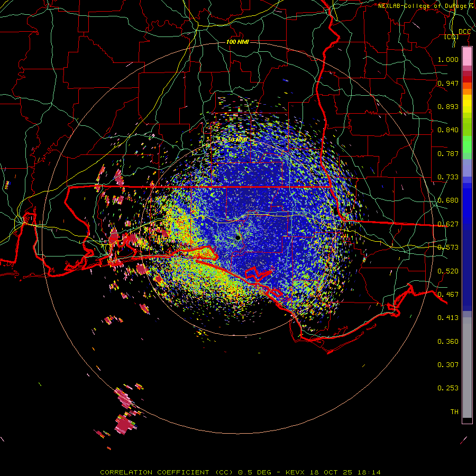This screenshot has height=476, width=476.
Task: Click the 0.627 legend value
Action: [448, 224]
